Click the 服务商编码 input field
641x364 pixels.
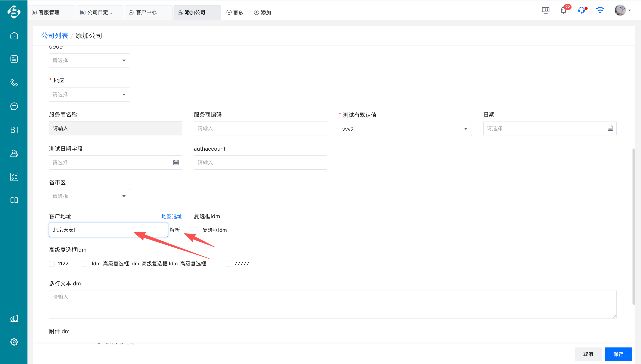(x=260, y=128)
